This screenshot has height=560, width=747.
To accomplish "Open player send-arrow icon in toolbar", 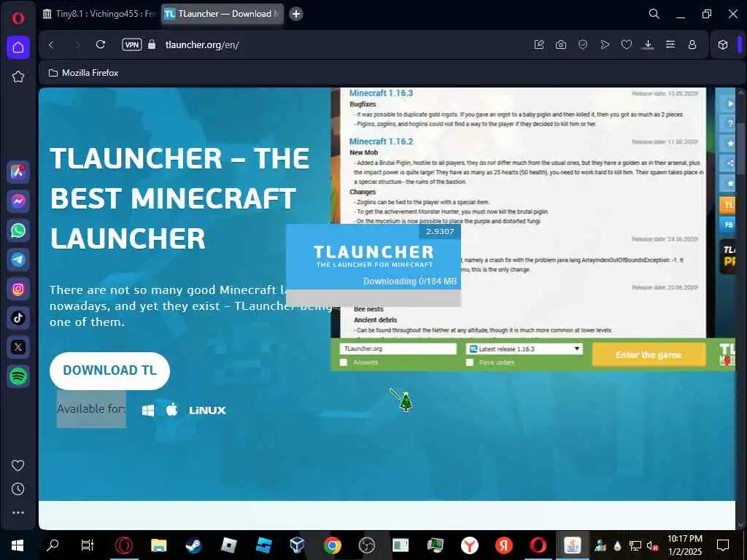I will click(x=605, y=44).
